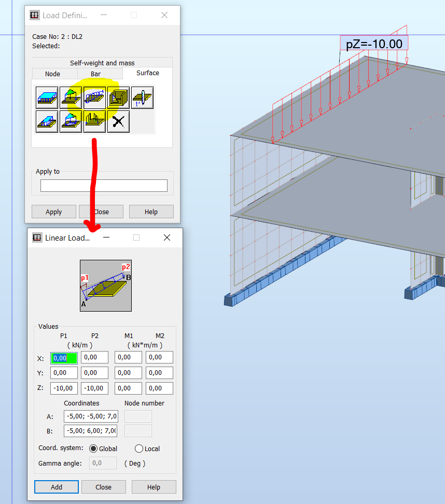This screenshot has height=504, width=445.
Task: Click the Apply button in Load Definition
Action: [x=53, y=211]
